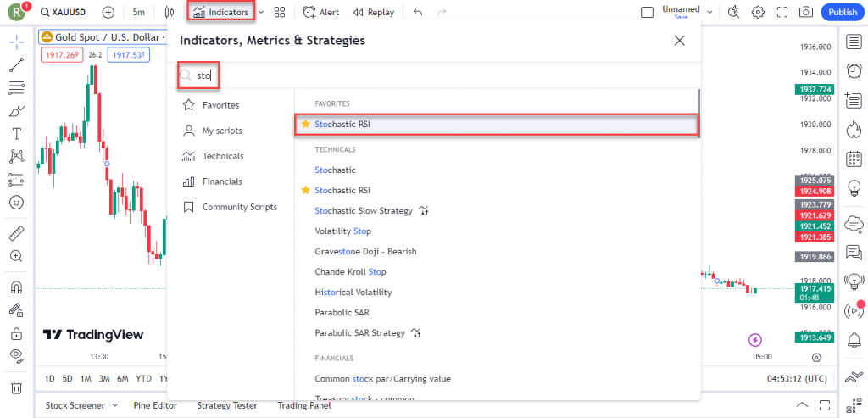Image resolution: width=868 pixels, height=418 pixels.
Task: Toggle stay in drawing mode
Action: point(17,310)
